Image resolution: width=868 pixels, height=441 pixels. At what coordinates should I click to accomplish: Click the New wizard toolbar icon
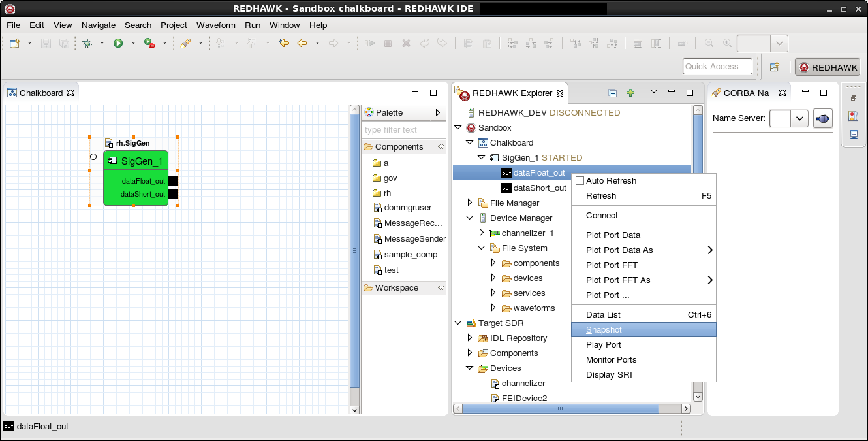point(14,43)
